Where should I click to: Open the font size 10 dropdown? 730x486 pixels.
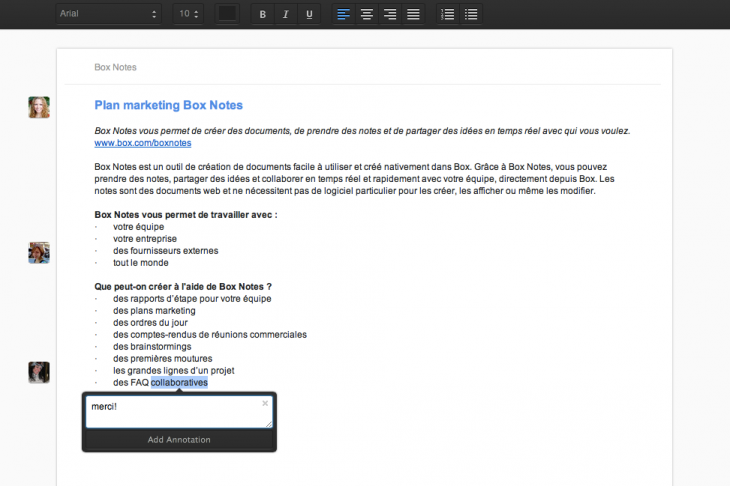pos(188,14)
